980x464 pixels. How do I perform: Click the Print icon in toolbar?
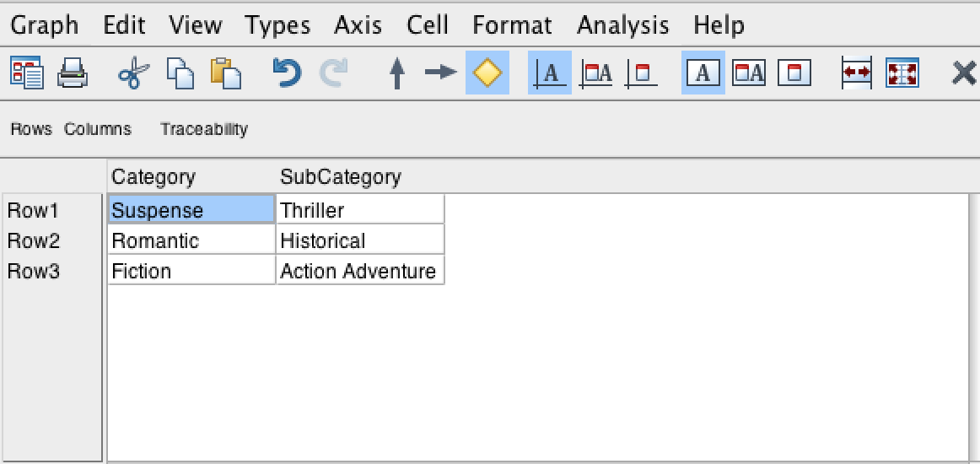pyautogui.click(x=73, y=73)
